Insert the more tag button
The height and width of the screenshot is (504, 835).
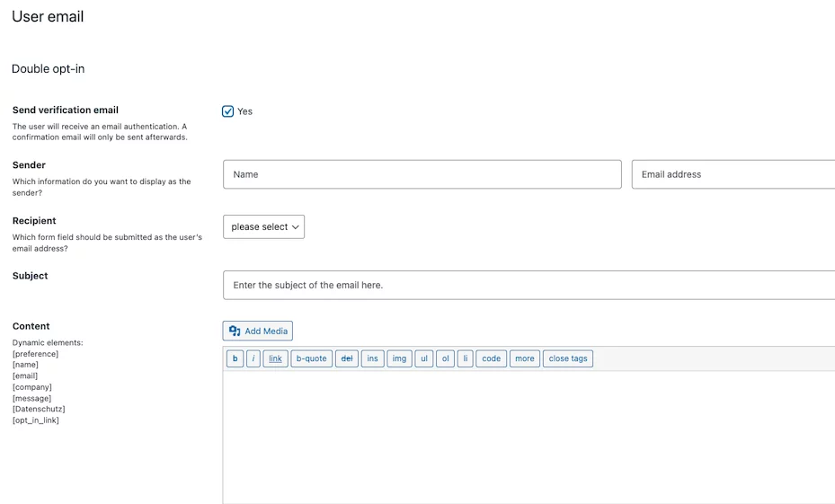[525, 358]
